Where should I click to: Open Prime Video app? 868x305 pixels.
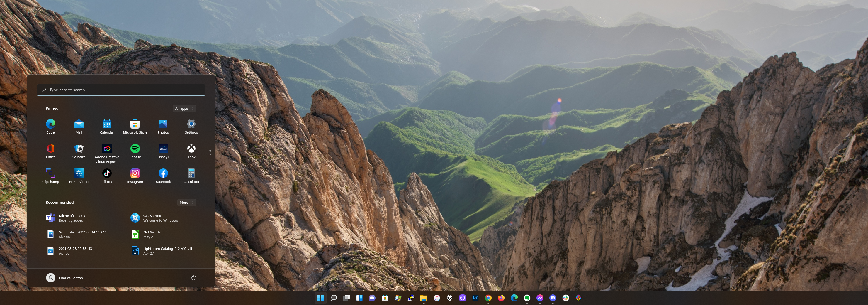coord(79,173)
